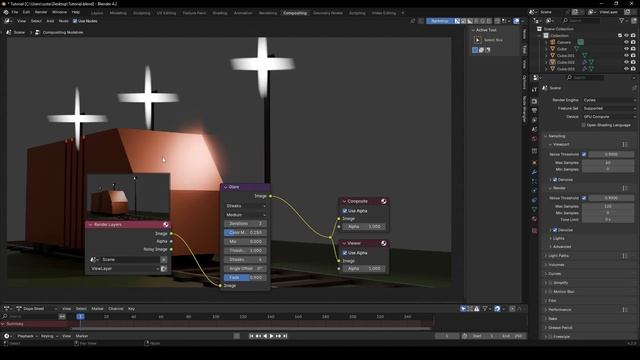Toggle Use Alpha on Composite node
The image size is (640, 360).
345,211
